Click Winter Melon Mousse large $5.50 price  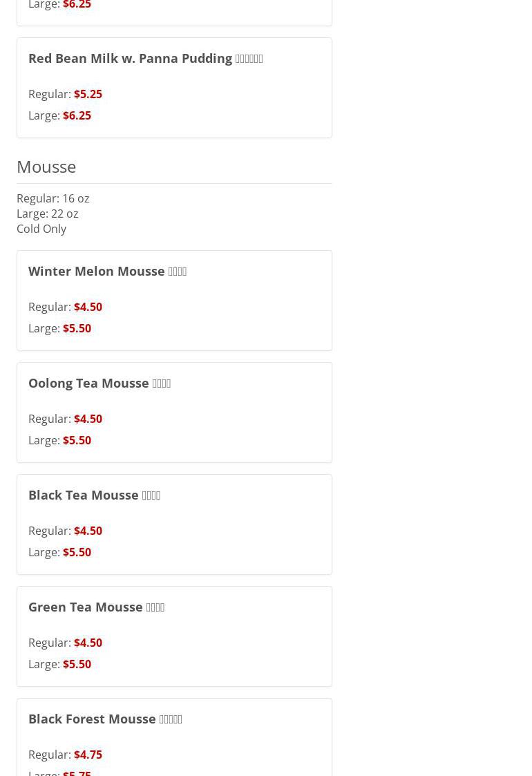point(77,328)
